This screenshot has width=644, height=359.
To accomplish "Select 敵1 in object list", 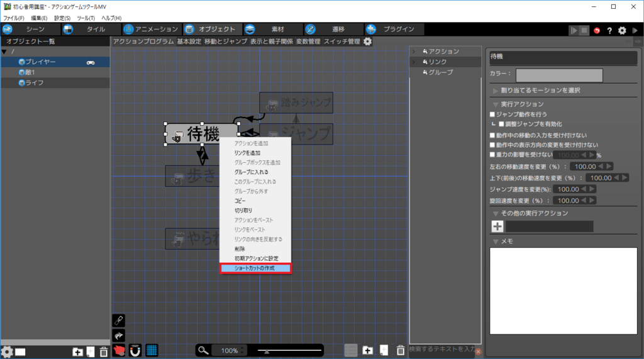I will click(x=55, y=72).
